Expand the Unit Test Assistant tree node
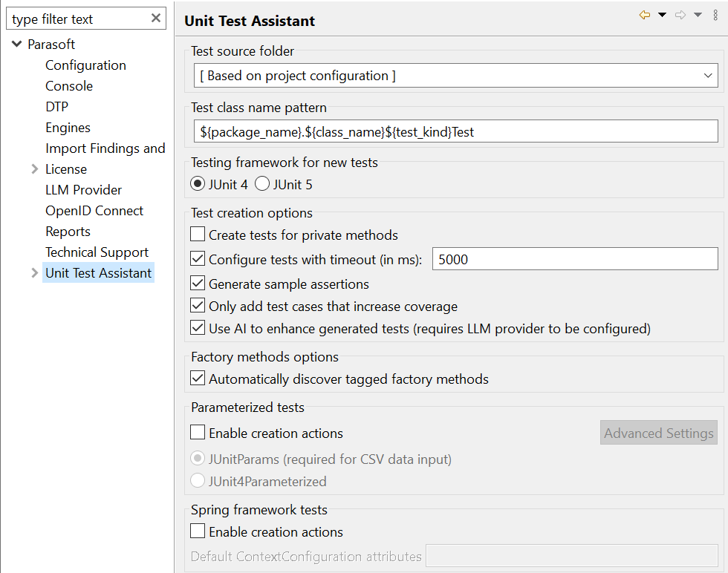 (x=34, y=273)
